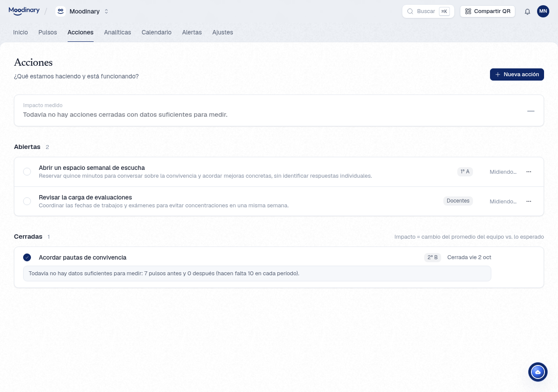Viewport: 558px width, 392px height.
Task: Collapse the Impacto medido card
Action: 531,111
